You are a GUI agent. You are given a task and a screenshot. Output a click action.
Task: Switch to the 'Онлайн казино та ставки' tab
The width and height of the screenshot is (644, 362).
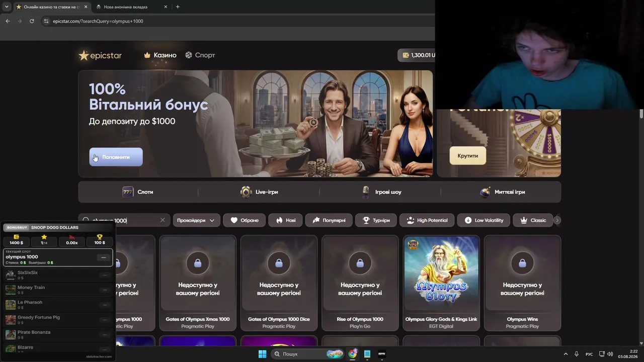coord(52,7)
